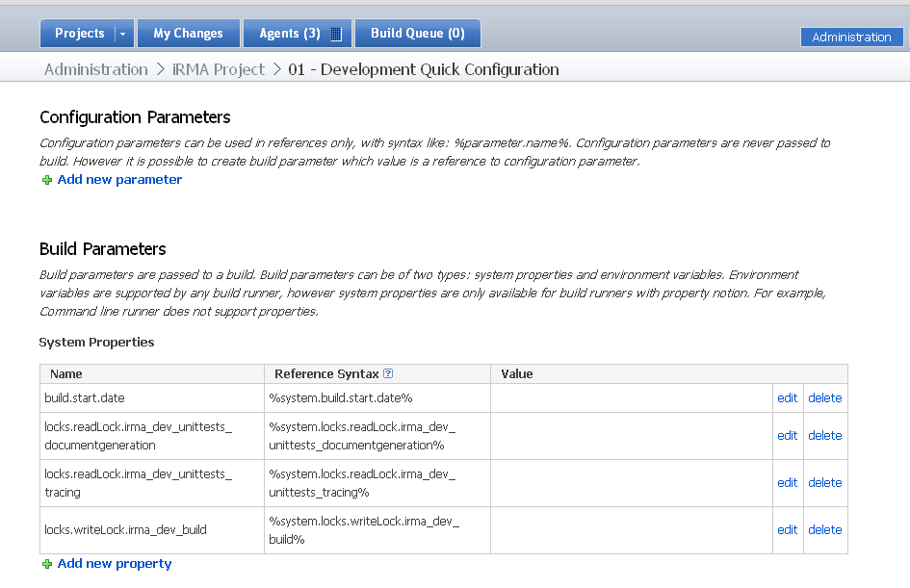Click 01 - Development Quick Configuration title

click(424, 69)
